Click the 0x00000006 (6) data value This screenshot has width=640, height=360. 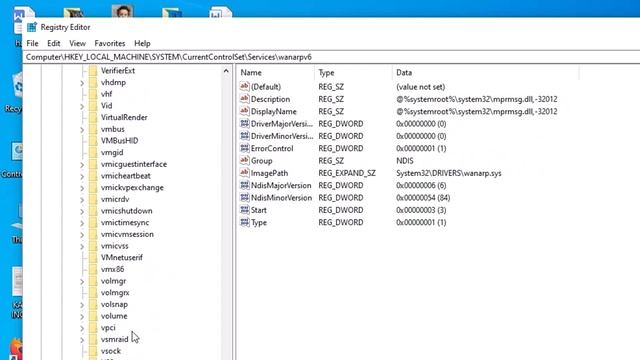point(421,185)
